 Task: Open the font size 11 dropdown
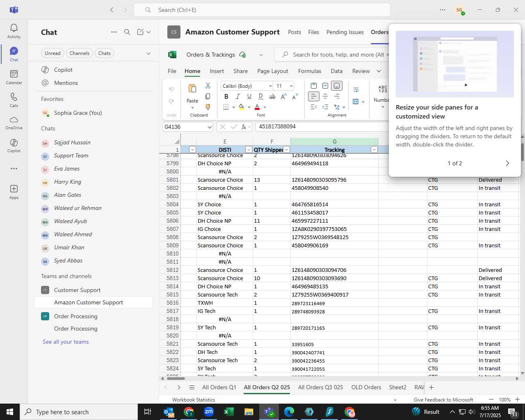pyautogui.click(x=291, y=86)
